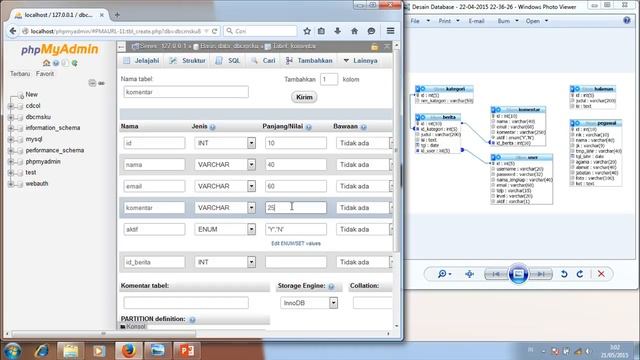Click the Terbaru link in sidebar
This screenshot has width=640, height=360.
(20, 74)
